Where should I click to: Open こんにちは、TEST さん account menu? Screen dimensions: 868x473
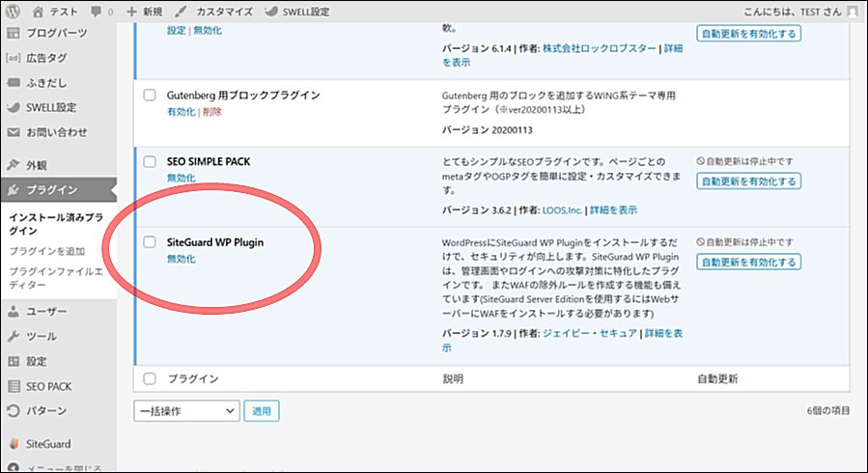coord(800,11)
